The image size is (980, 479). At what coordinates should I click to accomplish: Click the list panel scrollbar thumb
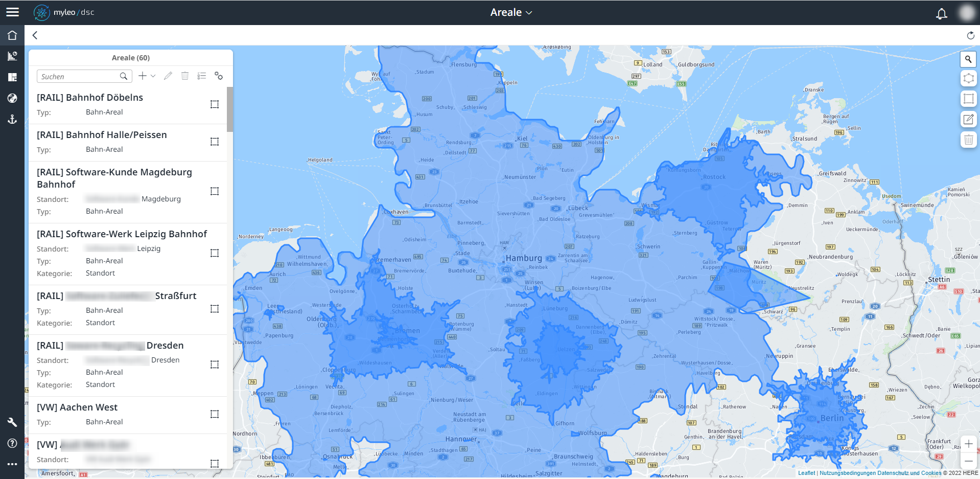[230, 109]
